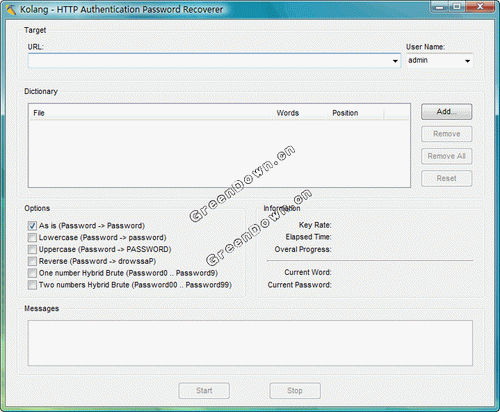Click the disabled Remove button
Viewport: 500px width, 412px height.
[447, 134]
